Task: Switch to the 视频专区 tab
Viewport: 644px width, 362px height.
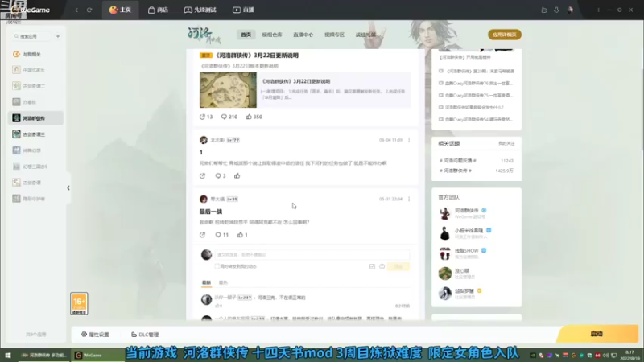Action: [334, 35]
